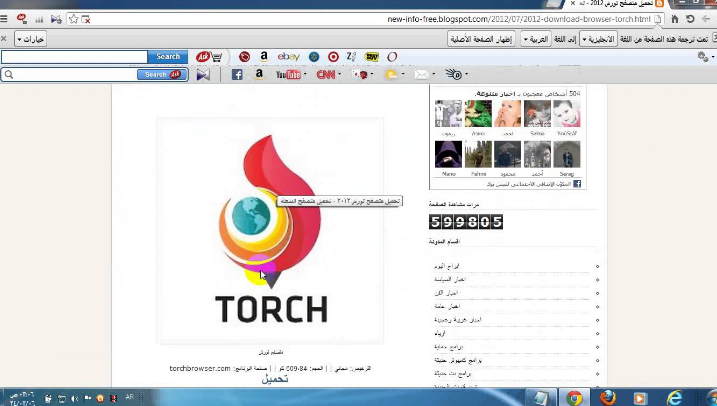Close the translation bar with the X

click(x=4, y=39)
